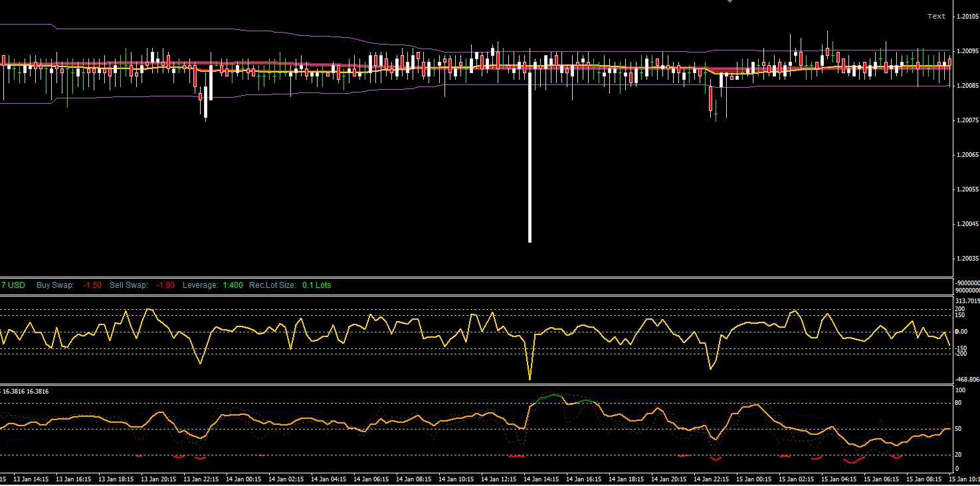Image resolution: width=980 pixels, height=486 pixels.
Task: Click the "14 Jan 14:15" time label
Action: point(541,479)
